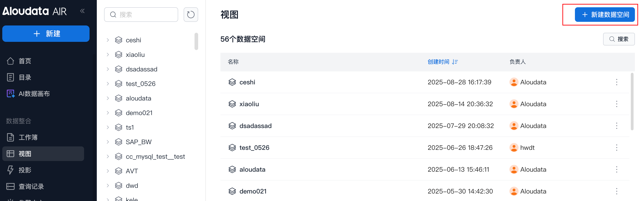Expand the demo021 tree node
The width and height of the screenshot is (644, 201).
[108, 113]
